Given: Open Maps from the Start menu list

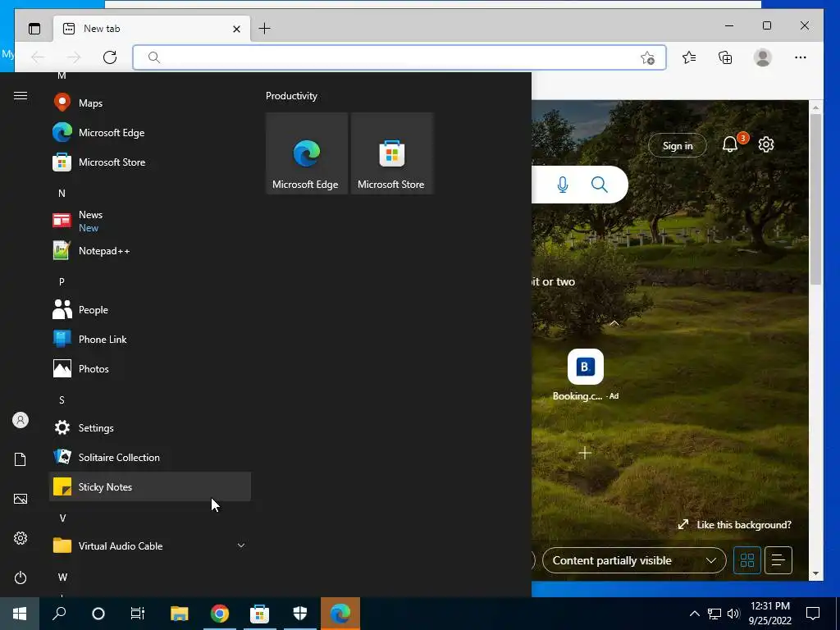Looking at the screenshot, I should [x=150, y=103].
